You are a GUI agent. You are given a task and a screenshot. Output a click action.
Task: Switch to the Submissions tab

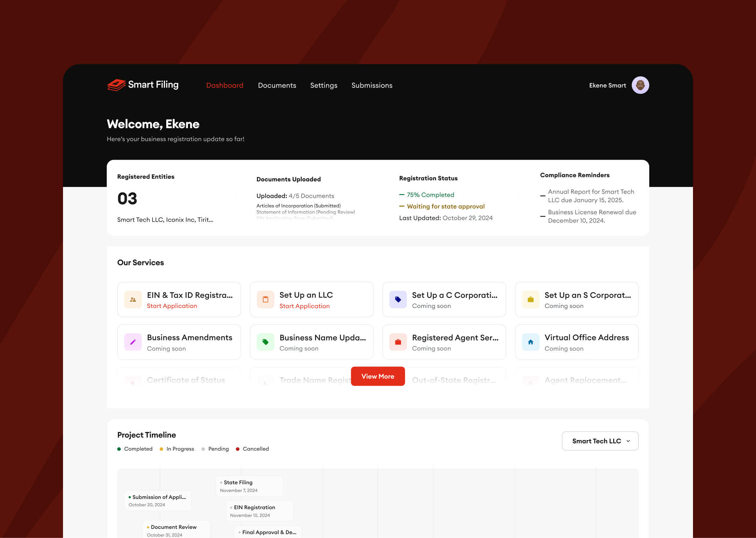pyautogui.click(x=372, y=85)
